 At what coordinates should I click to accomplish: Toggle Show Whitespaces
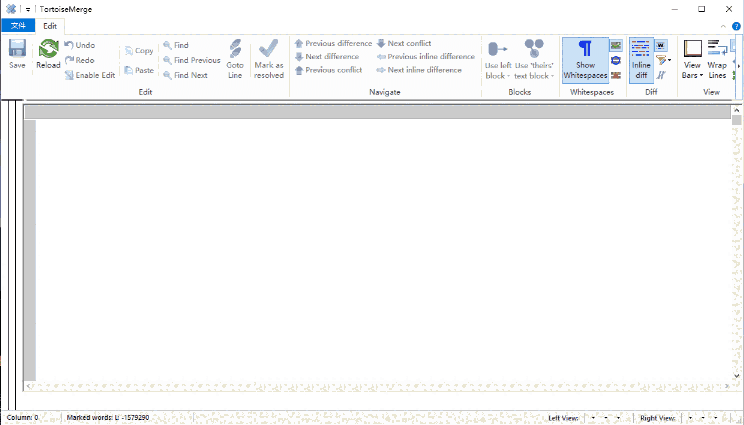[x=585, y=60]
